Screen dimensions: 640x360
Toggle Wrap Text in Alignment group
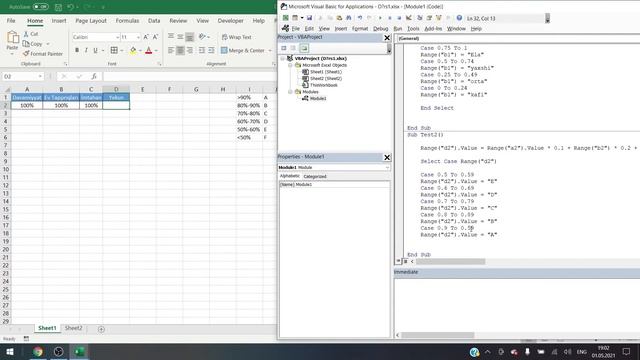[x=236, y=37]
